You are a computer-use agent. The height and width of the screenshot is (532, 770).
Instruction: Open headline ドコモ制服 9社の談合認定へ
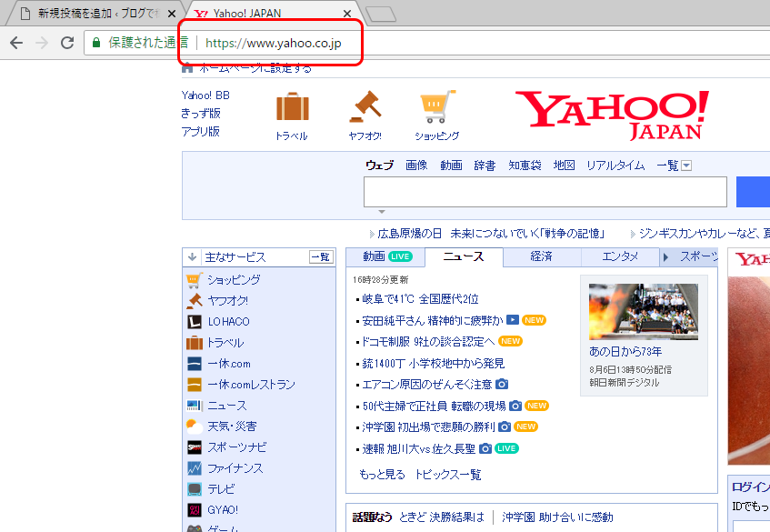tap(428, 341)
